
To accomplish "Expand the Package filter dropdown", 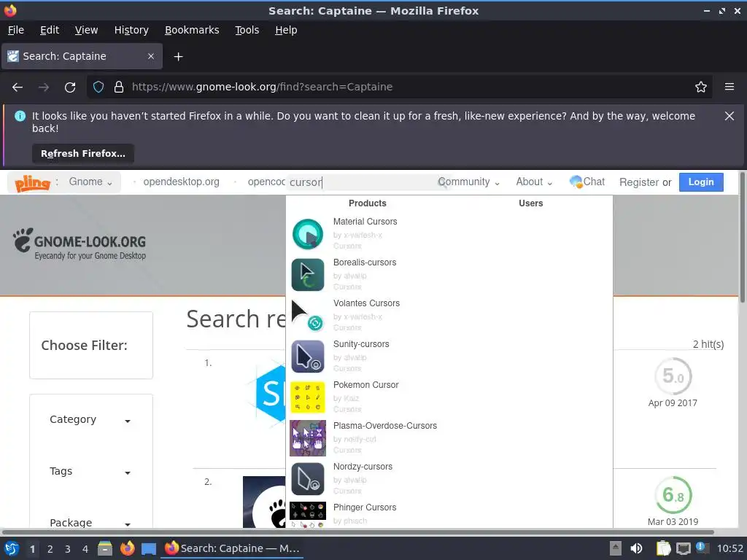I will (90, 522).
